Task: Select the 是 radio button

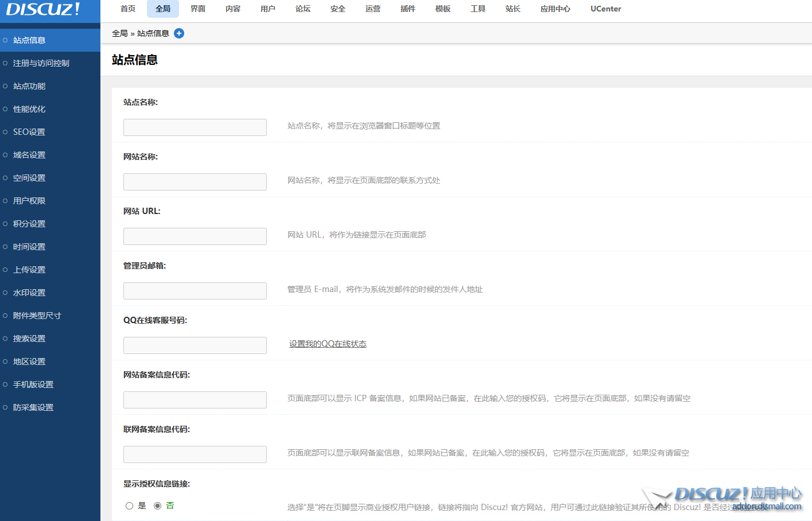Action: tap(129, 506)
